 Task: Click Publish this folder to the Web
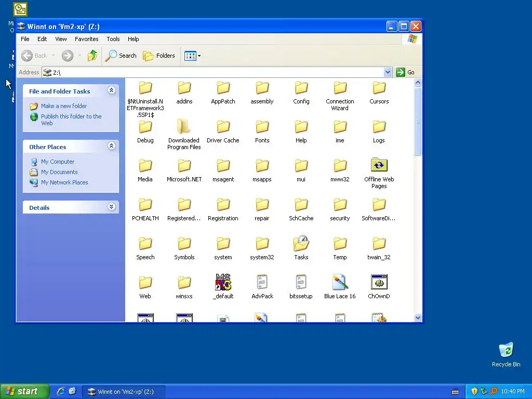point(71,120)
